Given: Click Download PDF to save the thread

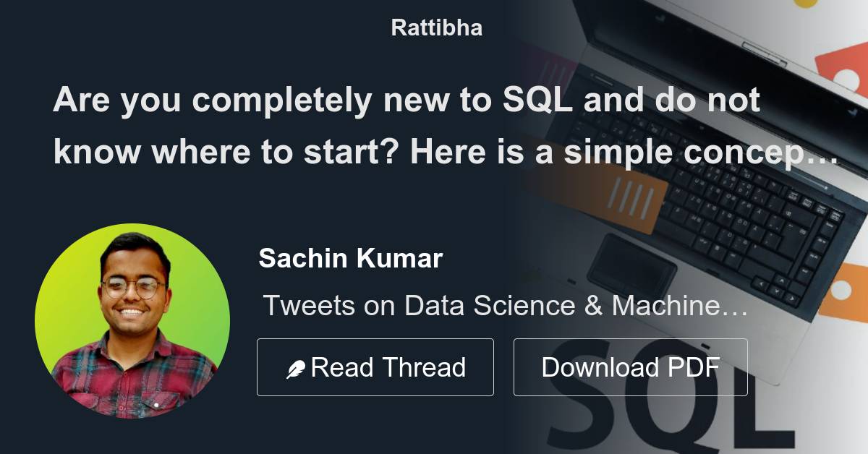Looking at the screenshot, I should [x=630, y=367].
